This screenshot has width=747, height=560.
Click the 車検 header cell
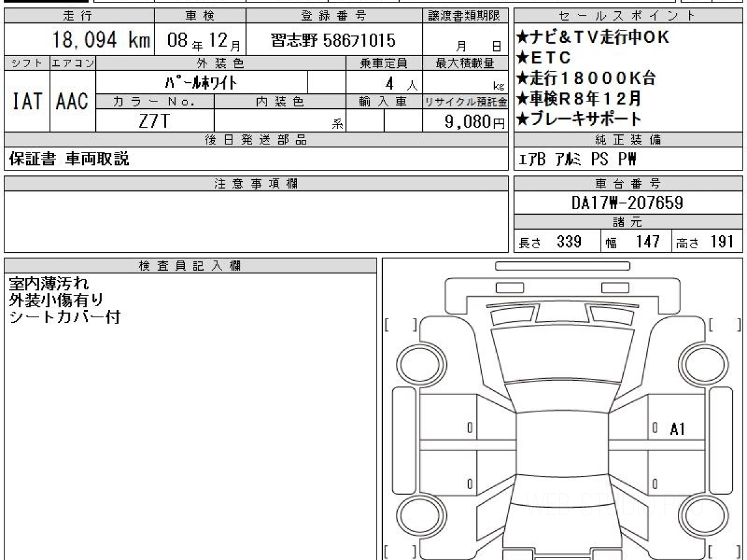(200, 16)
